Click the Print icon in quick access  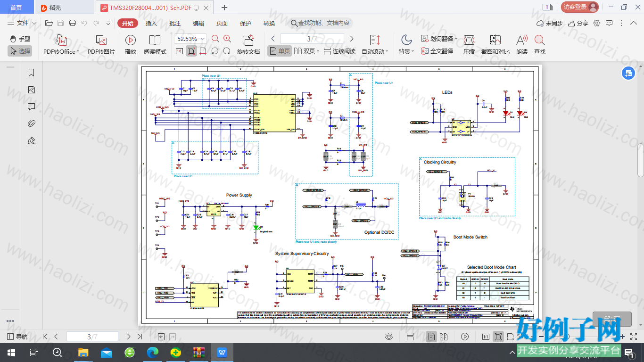click(x=73, y=23)
